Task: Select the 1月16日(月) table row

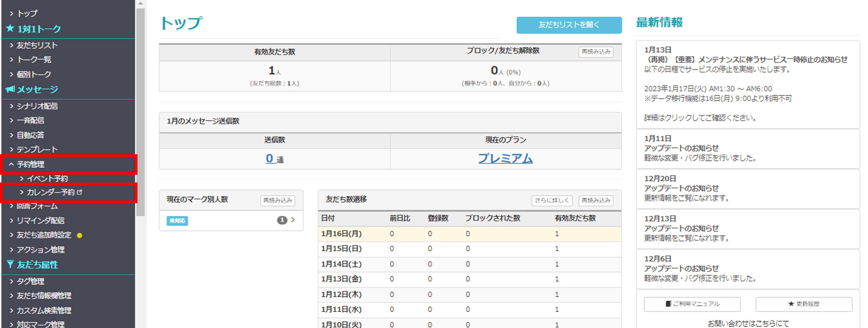Action: tap(470, 234)
